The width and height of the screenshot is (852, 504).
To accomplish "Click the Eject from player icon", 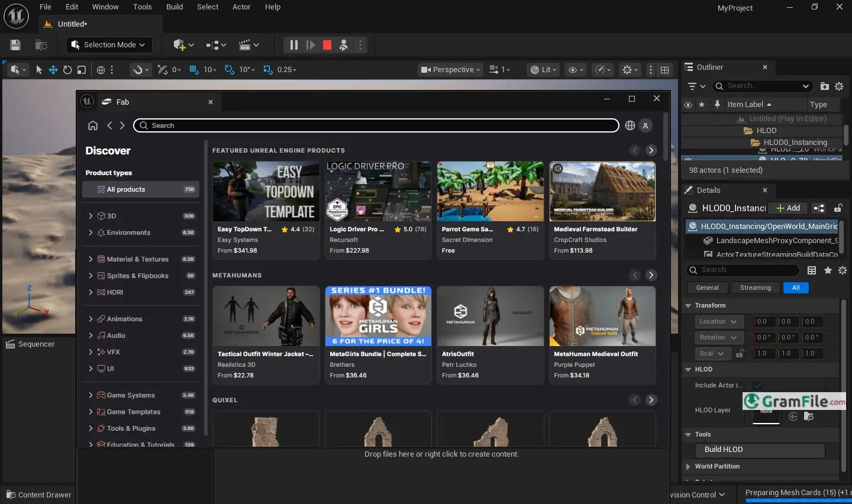I will (x=344, y=45).
